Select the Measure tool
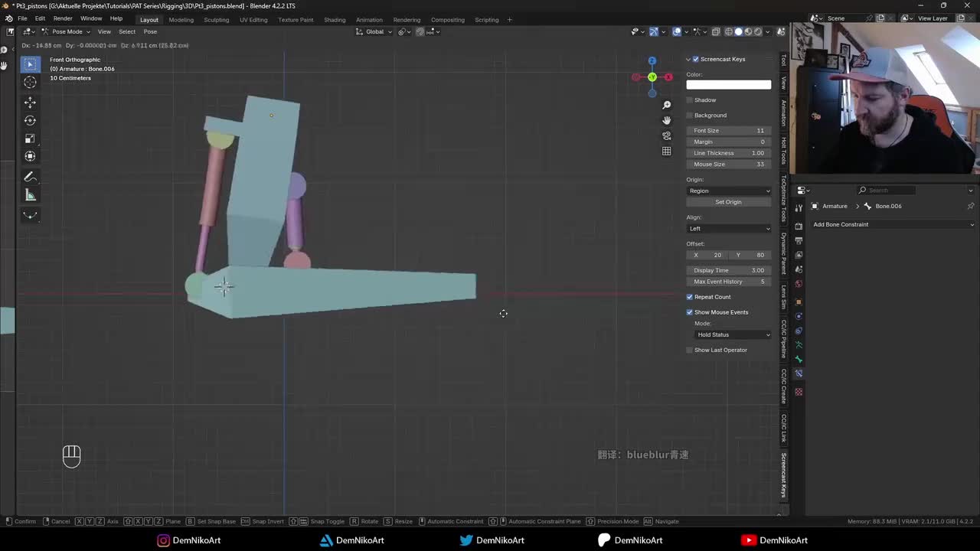 [x=30, y=195]
